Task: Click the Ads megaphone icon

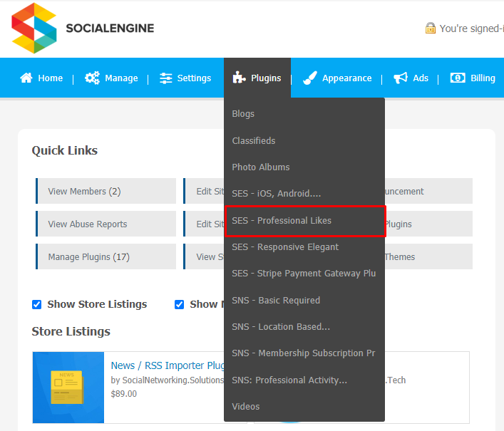Action: point(401,78)
